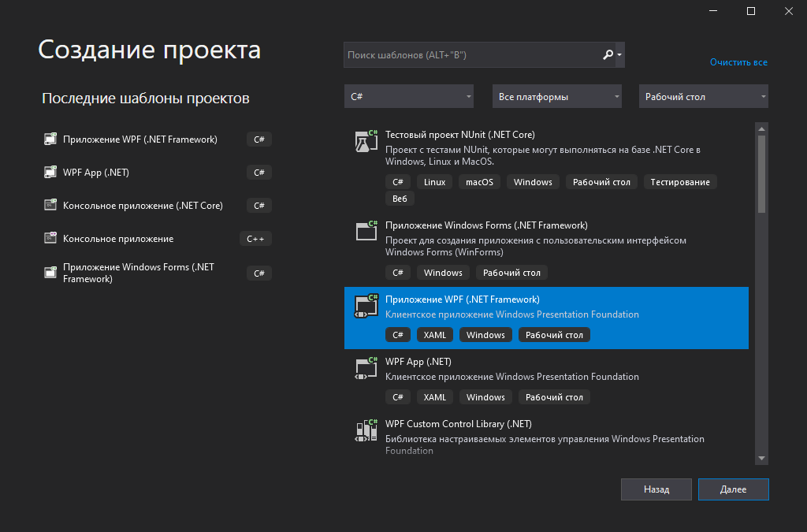The width and height of the screenshot is (807, 532).
Task: Click the Windows Forms template icon in list
Action: (x=366, y=231)
